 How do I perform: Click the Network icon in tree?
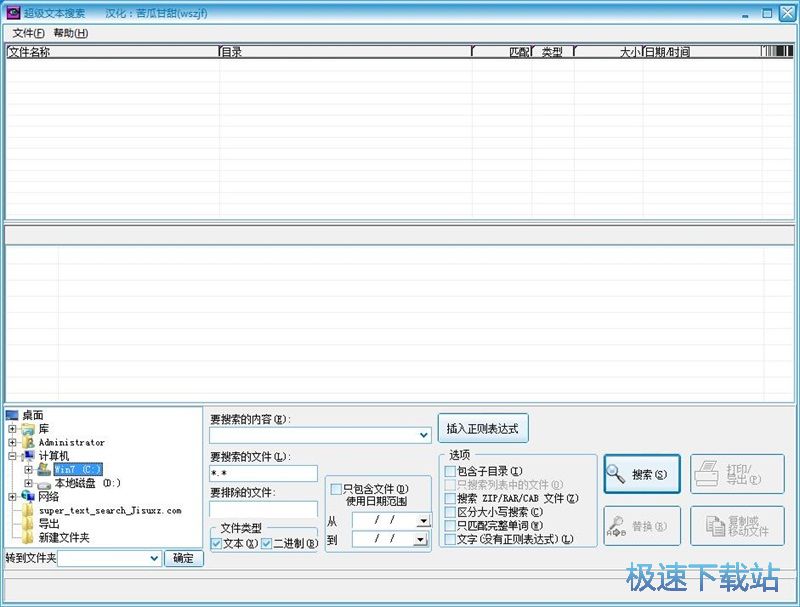[x=28, y=496]
